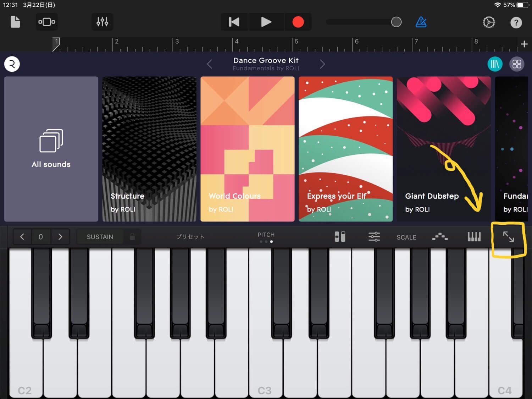Add a song section with the plus button
The height and width of the screenshot is (399, 532).
(x=524, y=44)
